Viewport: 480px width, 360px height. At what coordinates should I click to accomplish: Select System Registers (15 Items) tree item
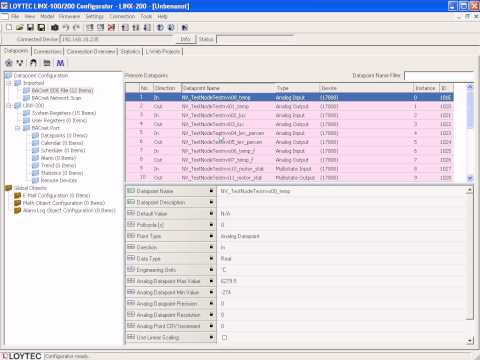(x=64, y=113)
